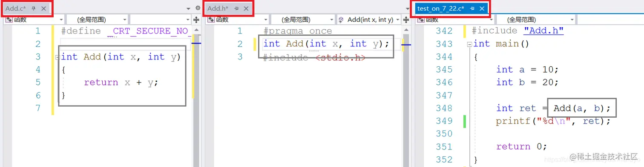This screenshot has height=167, width=644.
Task: Collapse the main function in test_on_7_22.c
Action: pos(469,44)
